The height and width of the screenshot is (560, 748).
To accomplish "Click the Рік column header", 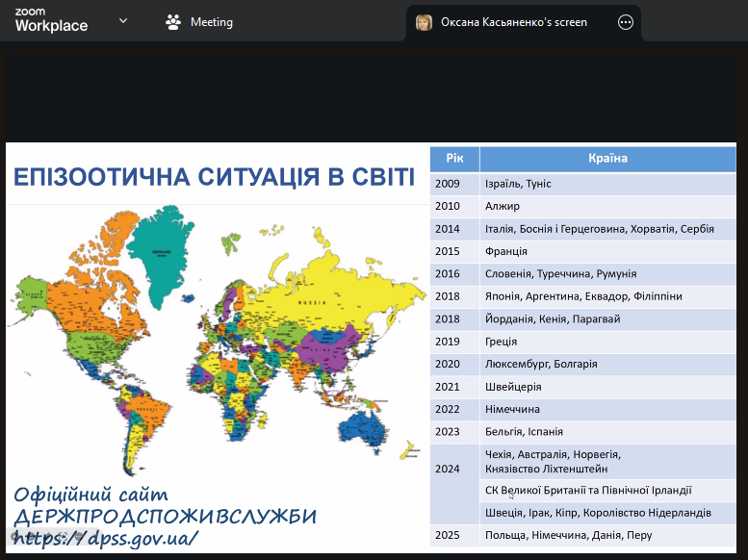I will click(454, 159).
